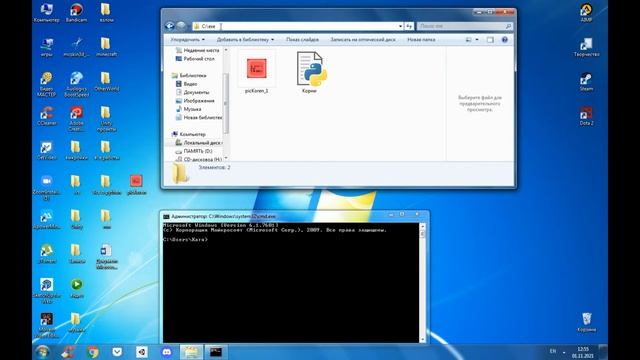Open the CD-дисковод (H:) drive
The height and width of the screenshot is (360, 640).
pyautogui.click(x=198, y=159)
